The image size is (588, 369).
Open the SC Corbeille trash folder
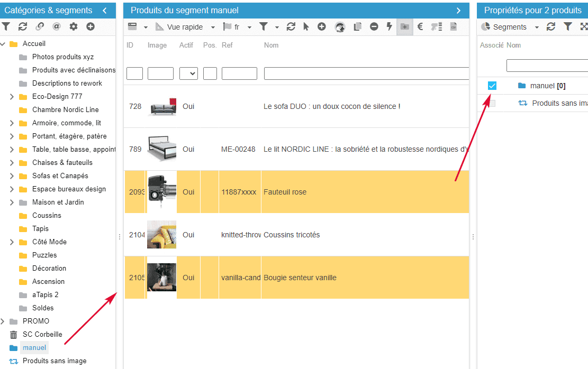[x=42, y=334]
